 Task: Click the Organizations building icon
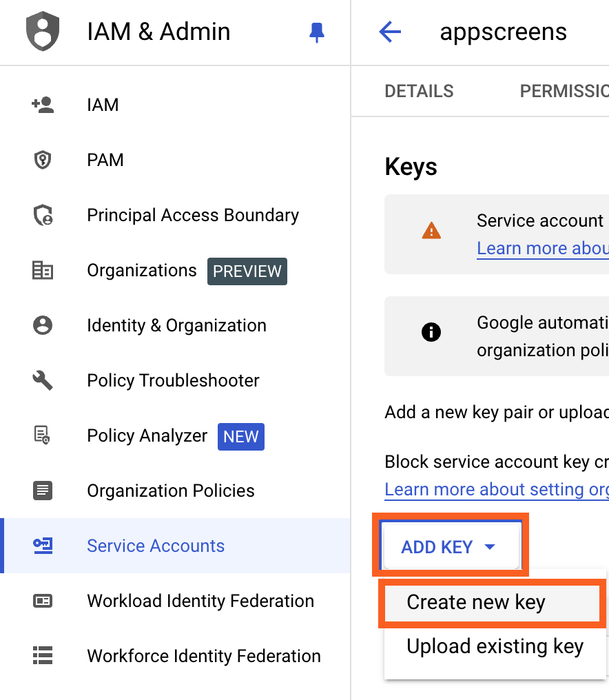(43, 270)
